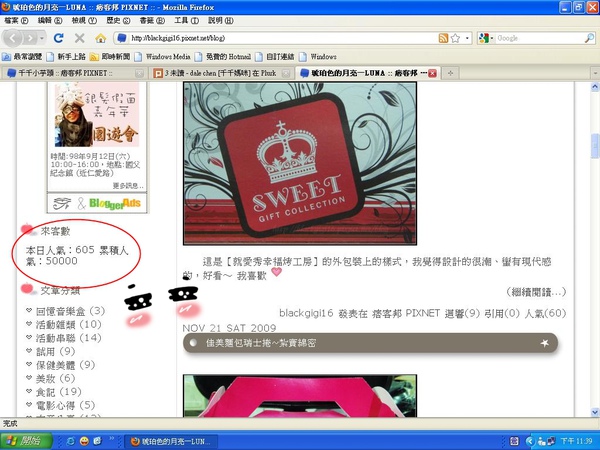Viewport: 600px width, 450px height.
Task: Open the Windows Media bookmark
Action: pos(163,57)
